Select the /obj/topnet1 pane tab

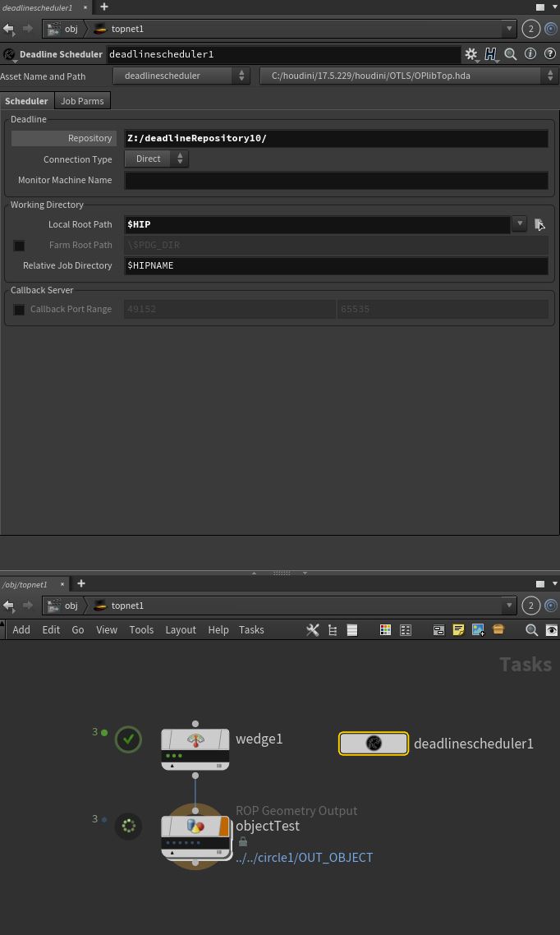(25, 584)
